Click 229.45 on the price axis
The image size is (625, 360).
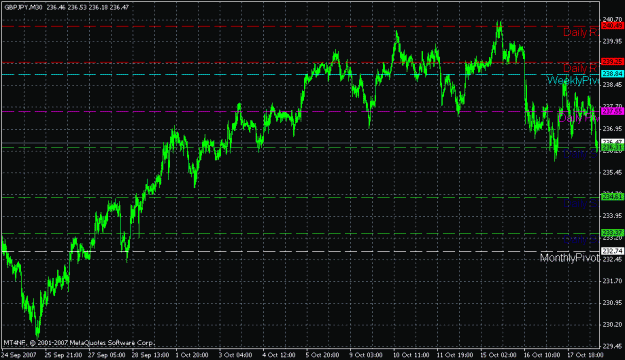click(613, 346)
